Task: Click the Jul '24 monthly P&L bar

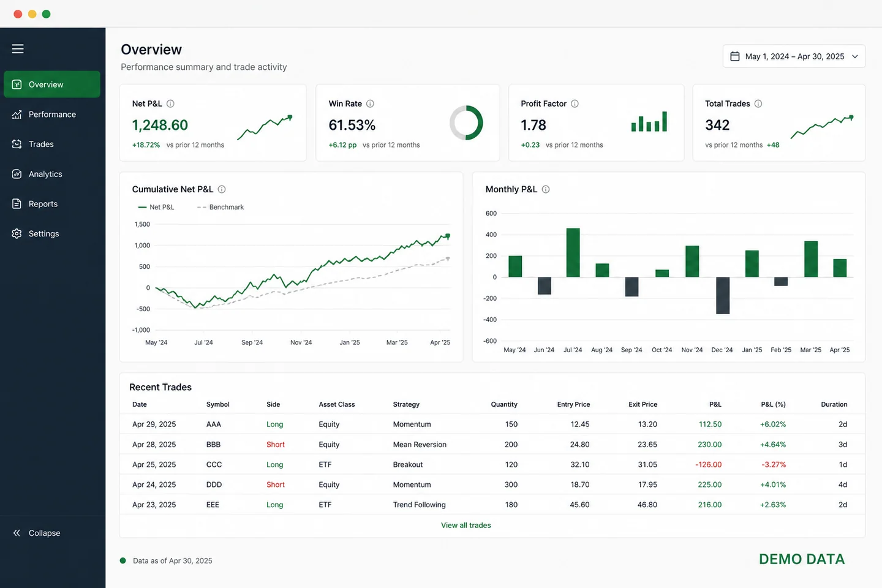Action: point(573,252)
